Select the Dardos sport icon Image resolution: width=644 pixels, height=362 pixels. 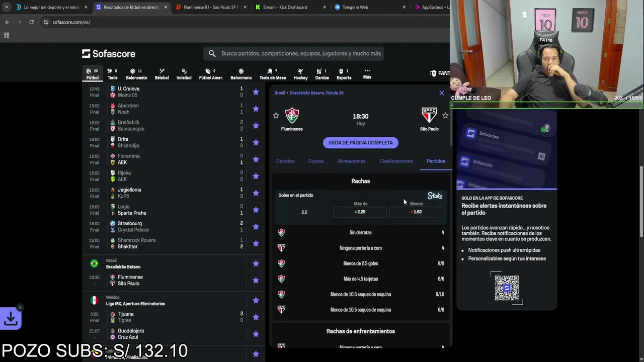click(322, 74)
